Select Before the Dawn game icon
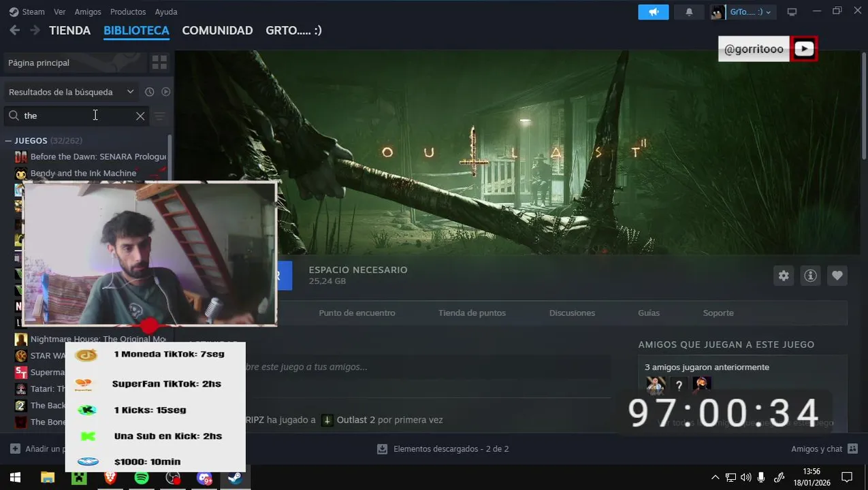The width and height of the screenshot is (868, 490). pyautogui.click(x=21, y=157)
